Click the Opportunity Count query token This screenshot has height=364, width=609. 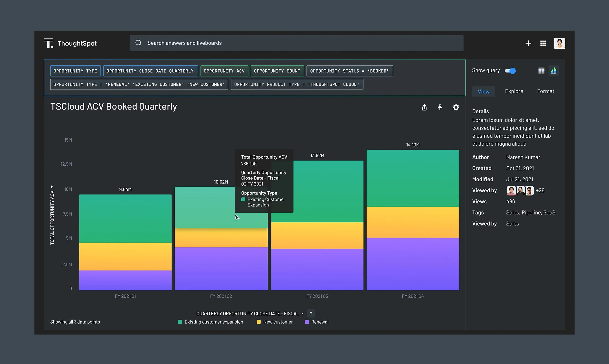(x=277, y=71)
